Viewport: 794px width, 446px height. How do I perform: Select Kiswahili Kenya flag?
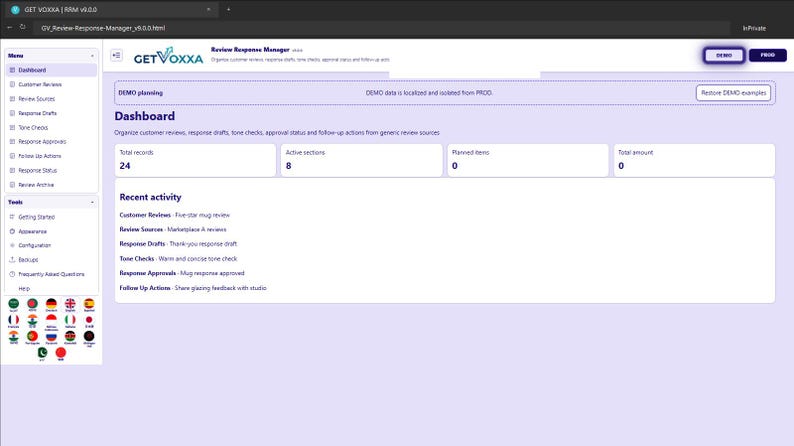pos(70,338)
